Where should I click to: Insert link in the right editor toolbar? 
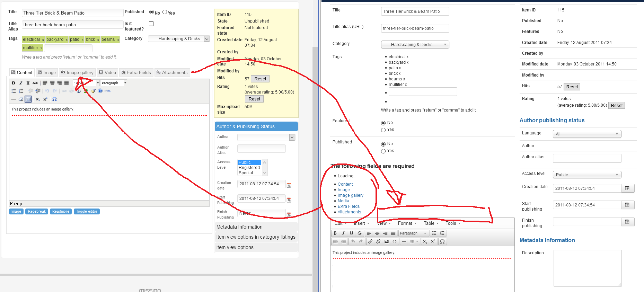click(x=370, y=242)
